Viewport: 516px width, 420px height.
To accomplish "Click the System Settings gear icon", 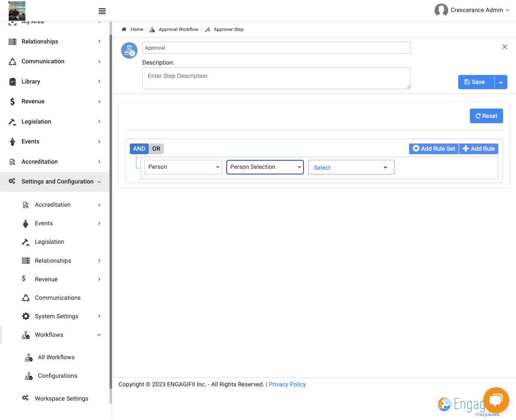I will coord(26,316).
